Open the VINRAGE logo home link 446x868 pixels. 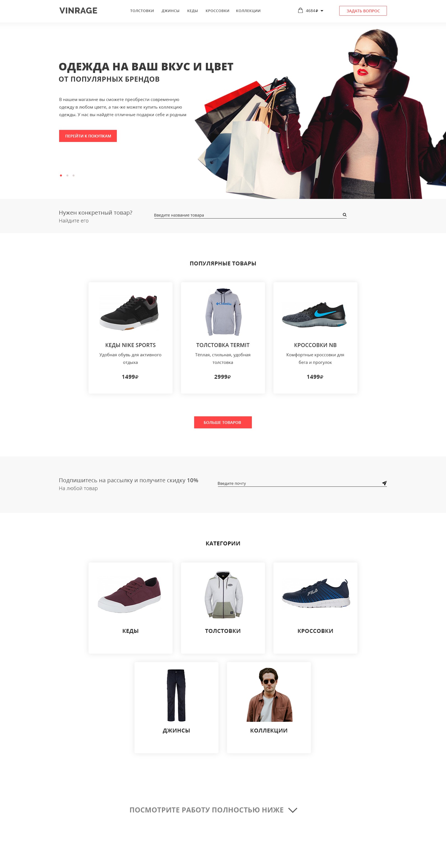point(78,10)
